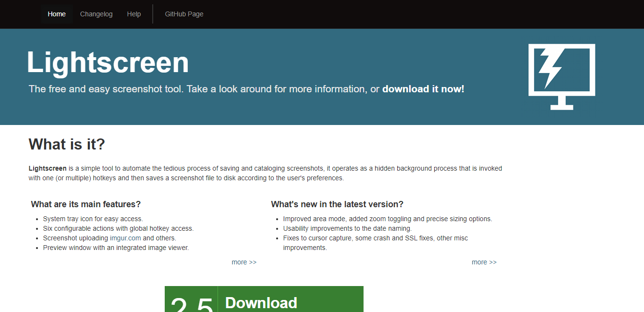Click the 'What is it?' heading
This screenshot has width=644, height=312.
[67, 144]
